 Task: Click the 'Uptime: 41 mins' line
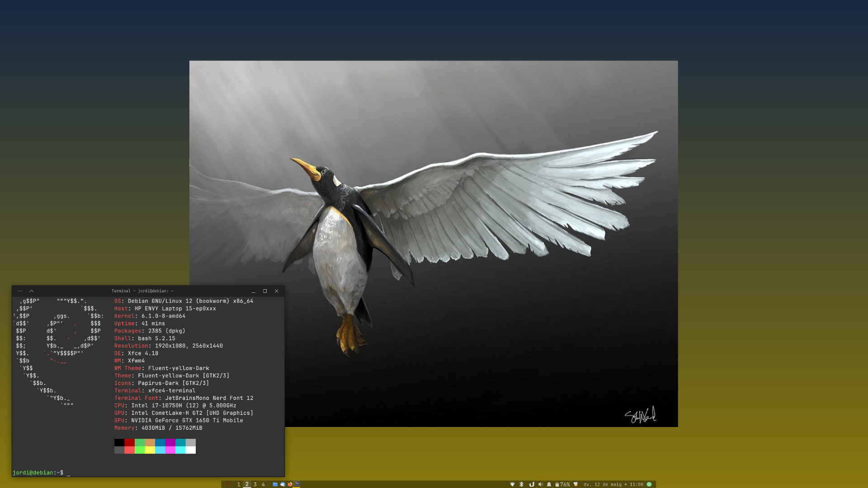[x=140, y=324]
